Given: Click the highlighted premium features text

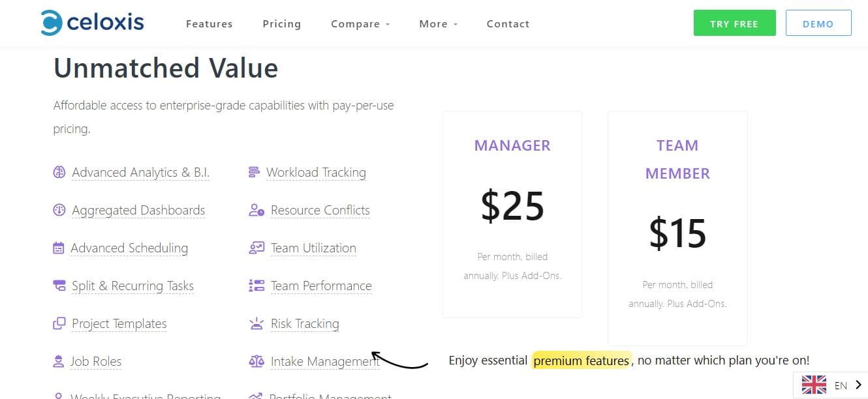Looking at the screenshot, I should pyautogui.click(x=581, y=359).
